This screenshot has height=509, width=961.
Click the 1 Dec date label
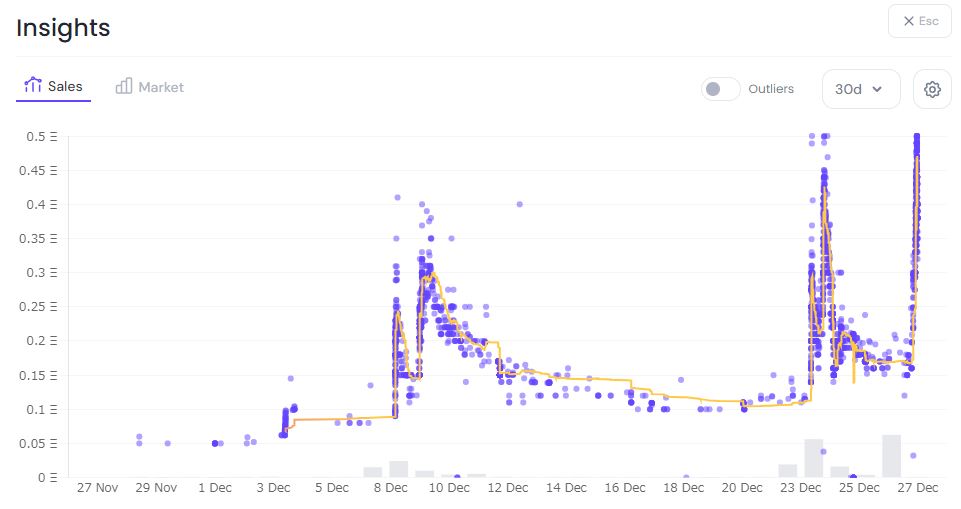(215, 488)
